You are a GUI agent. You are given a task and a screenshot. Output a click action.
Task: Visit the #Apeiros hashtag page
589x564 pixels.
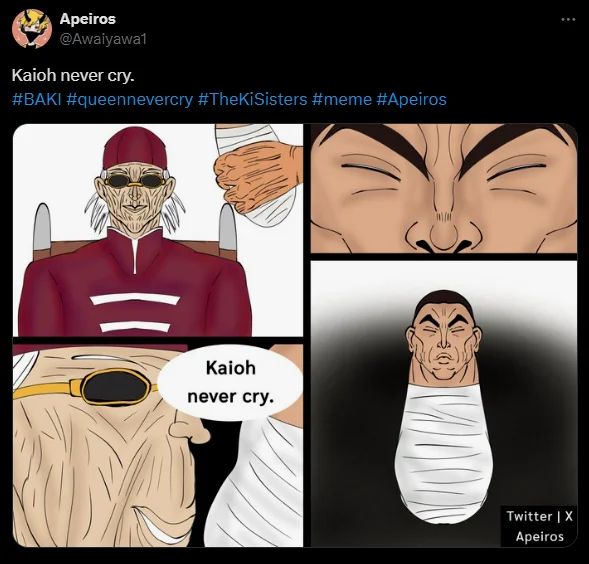point(411,100)
